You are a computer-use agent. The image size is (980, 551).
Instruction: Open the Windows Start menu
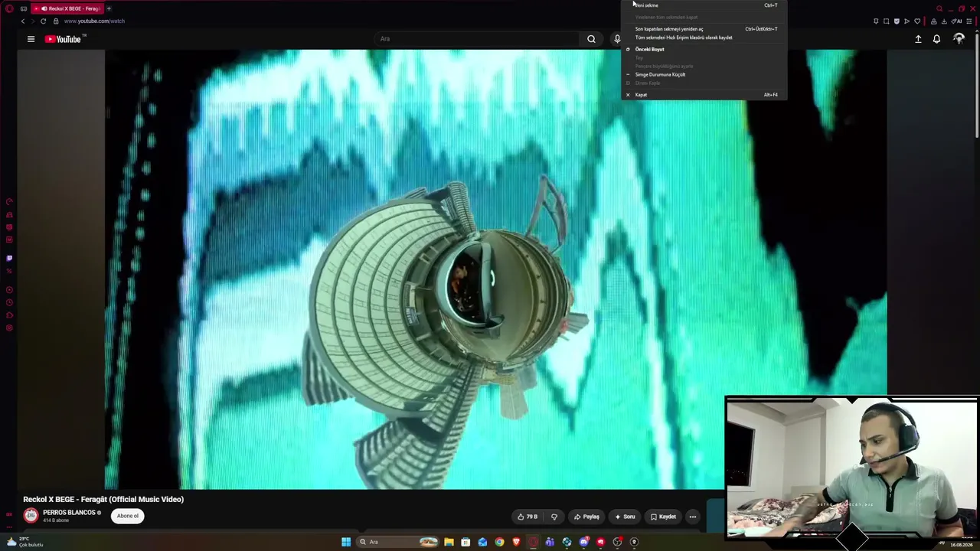coord(346,542)
